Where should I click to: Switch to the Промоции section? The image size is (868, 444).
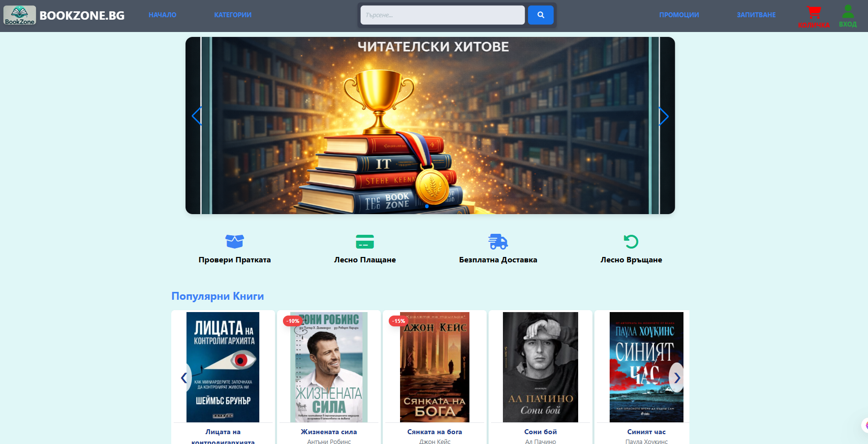click(679, 15)
